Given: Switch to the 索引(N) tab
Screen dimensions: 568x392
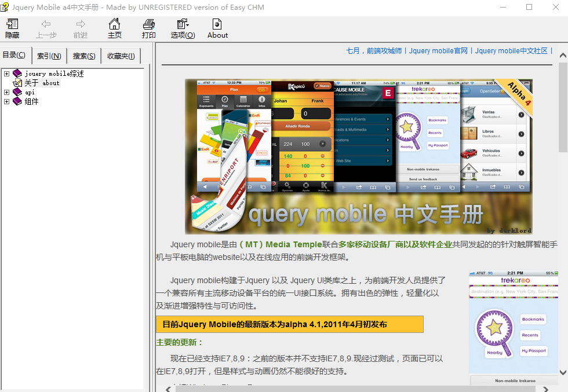Looking at the screenshot, I should tap(49, 56).
